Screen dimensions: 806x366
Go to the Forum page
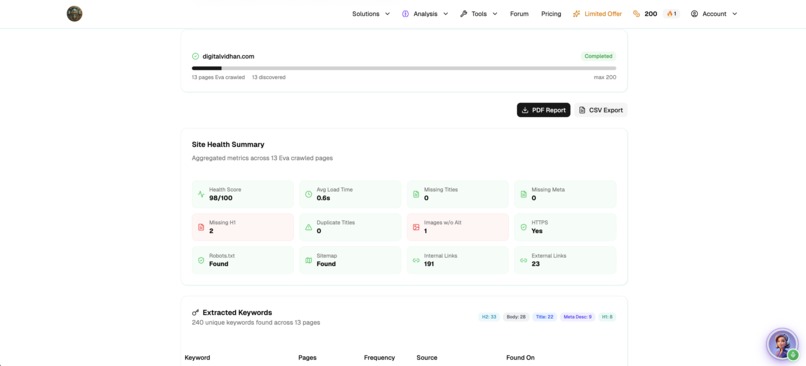coord(519,14)
